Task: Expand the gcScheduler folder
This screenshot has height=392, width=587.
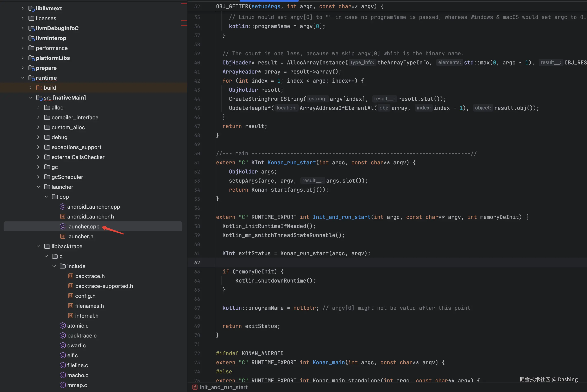Action: click(x=38, y=177)
